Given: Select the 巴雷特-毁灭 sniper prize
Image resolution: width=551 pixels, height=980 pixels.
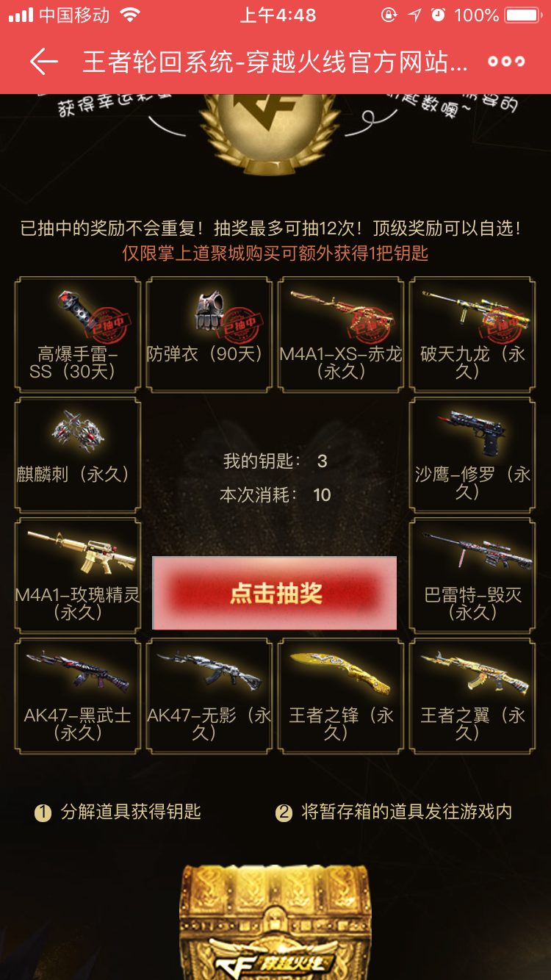Looking at the screenshot, I should click(472, 574).
